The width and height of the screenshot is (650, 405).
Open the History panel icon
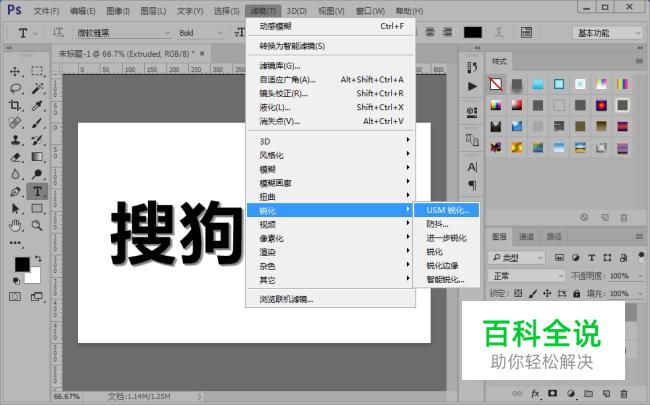[472, 67]
